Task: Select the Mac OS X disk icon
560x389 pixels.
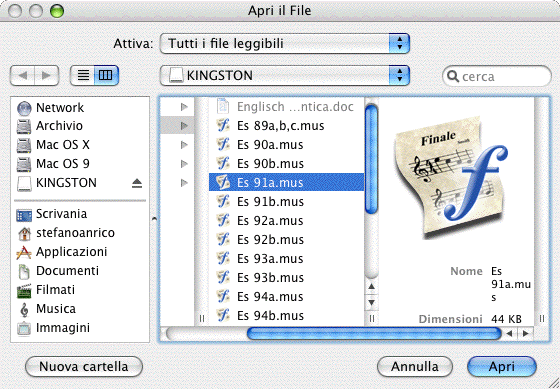Action: point(24,145)
